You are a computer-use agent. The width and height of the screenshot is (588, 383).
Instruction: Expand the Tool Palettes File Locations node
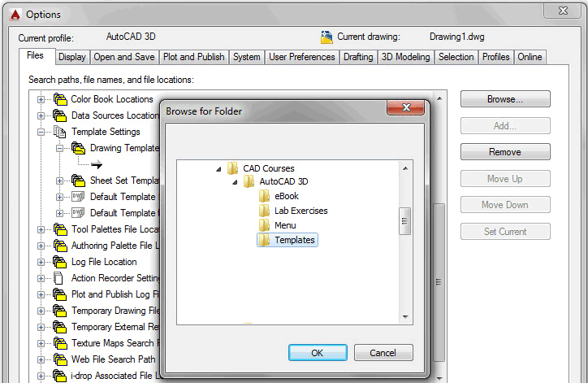[41, 230]
